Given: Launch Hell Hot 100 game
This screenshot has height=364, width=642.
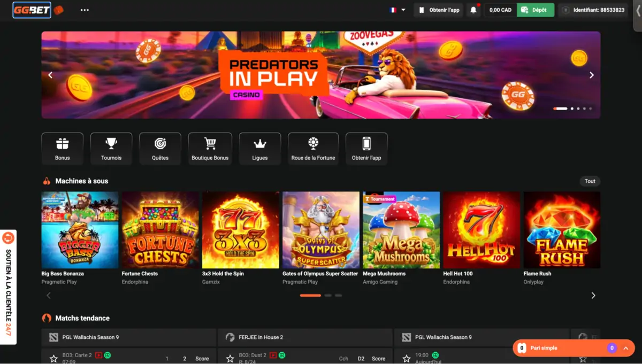Looking at the screenshot, I should tap(481, 230).
